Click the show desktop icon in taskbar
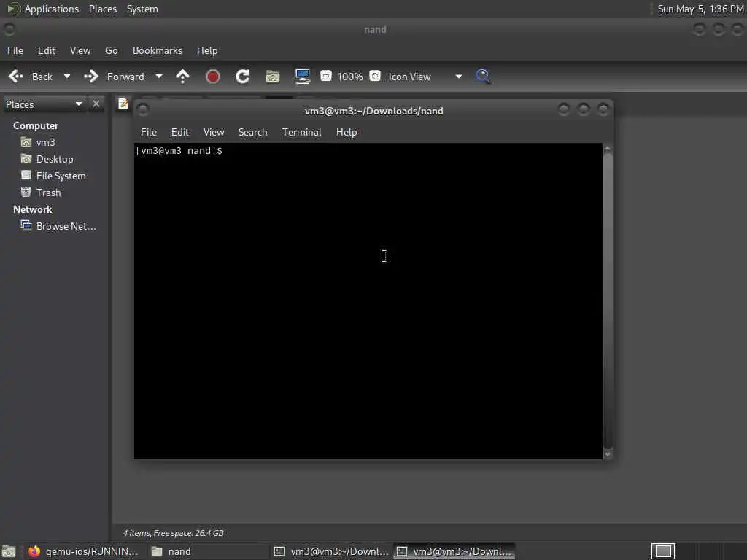The image size is (747, 560). pyautogui.click(x=9, y=551)
